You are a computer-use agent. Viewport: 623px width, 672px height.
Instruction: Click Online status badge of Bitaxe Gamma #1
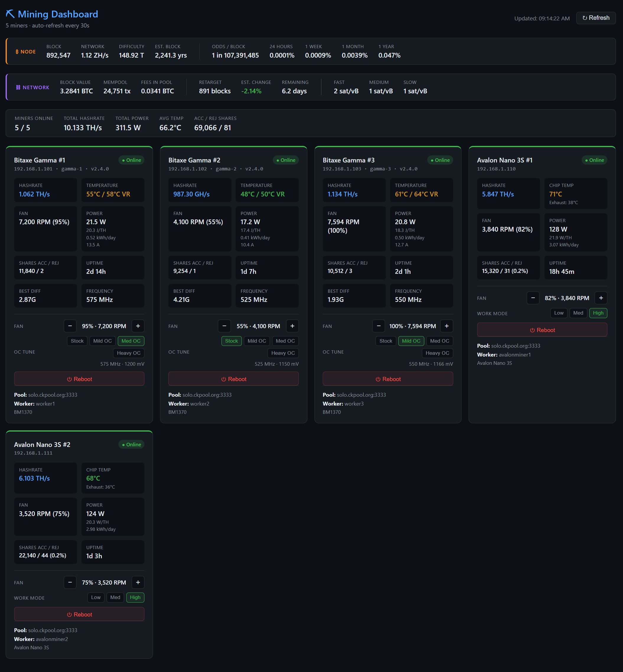pos(131,160)
